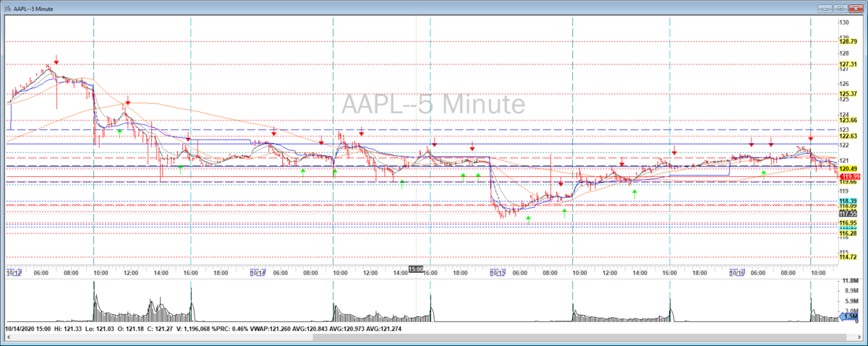
Task: Click the 118.39 cyan price level label
Action: [x=848, y=200]
